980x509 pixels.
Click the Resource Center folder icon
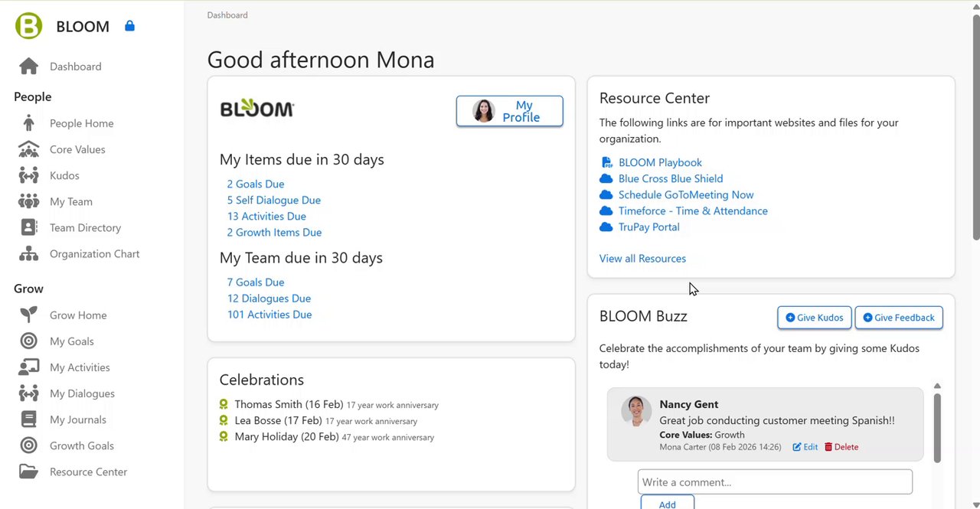[28, 472]
